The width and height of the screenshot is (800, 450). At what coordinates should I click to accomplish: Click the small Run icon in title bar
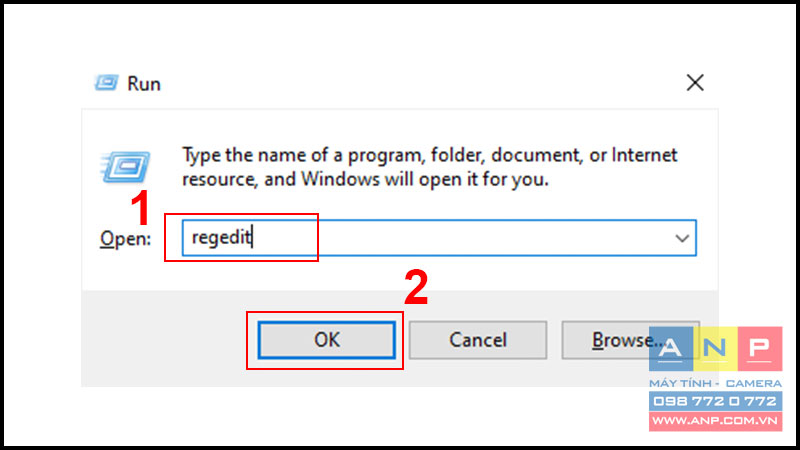(106, 83)
